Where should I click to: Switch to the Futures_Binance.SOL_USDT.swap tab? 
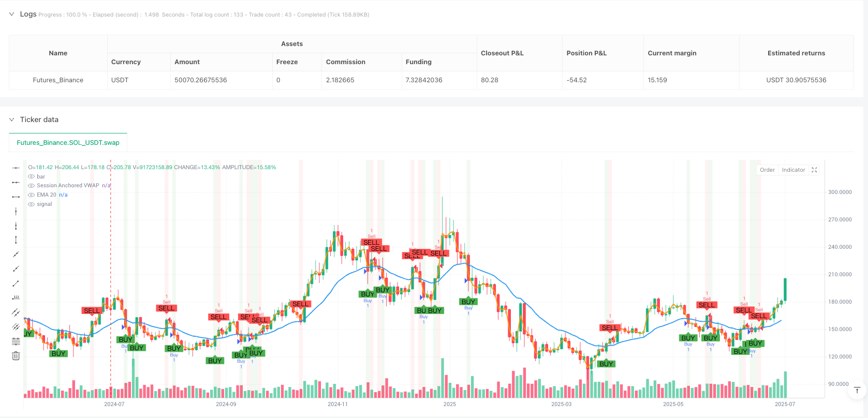point(68,142)
